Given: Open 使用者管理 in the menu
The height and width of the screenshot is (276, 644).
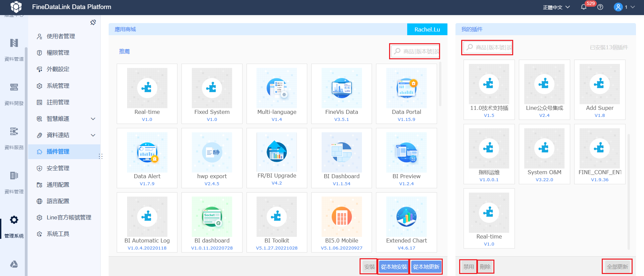Looking at the screenshot, I should coord(64,36).
